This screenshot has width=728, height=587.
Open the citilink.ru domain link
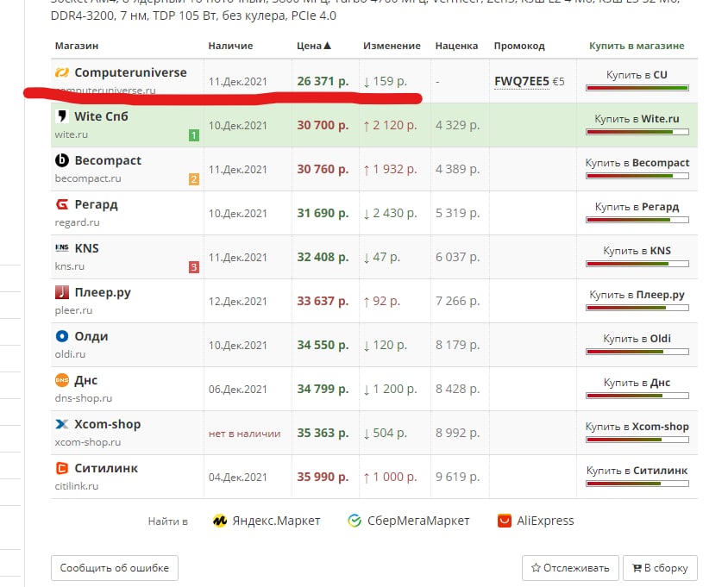[77, 486]
